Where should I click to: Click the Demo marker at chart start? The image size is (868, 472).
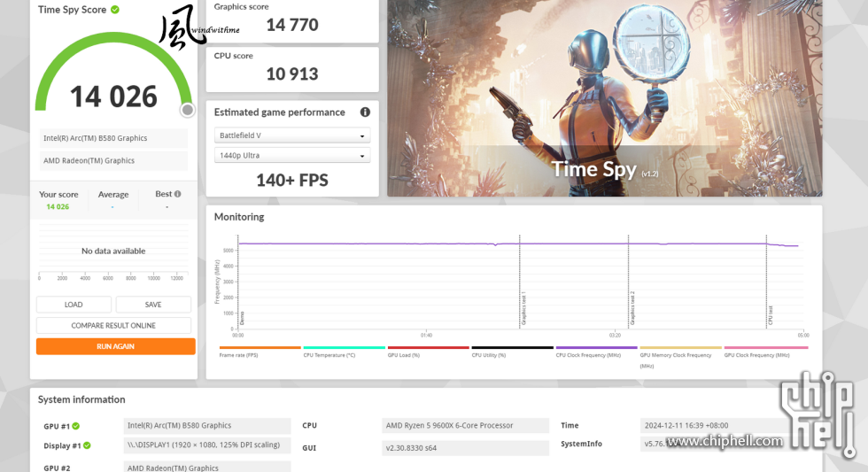242,318
